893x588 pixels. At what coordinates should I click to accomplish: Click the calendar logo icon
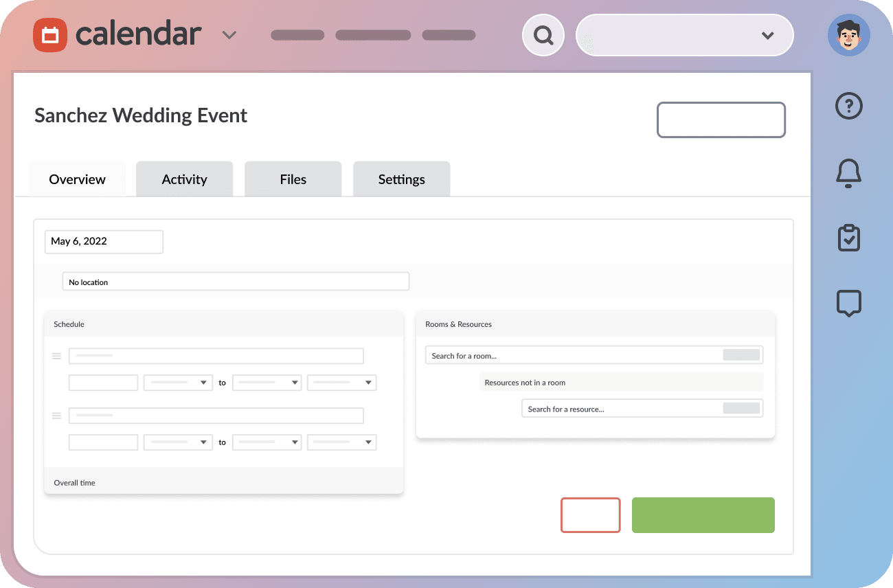point(51,34)
